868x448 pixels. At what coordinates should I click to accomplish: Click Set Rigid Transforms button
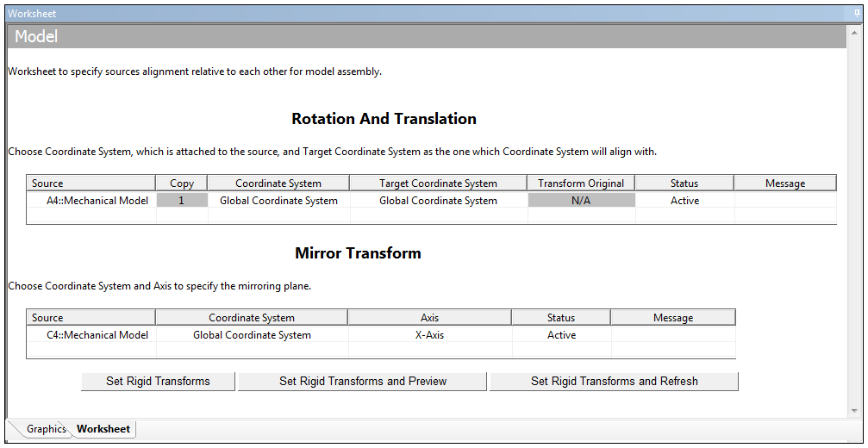point(158,381)
